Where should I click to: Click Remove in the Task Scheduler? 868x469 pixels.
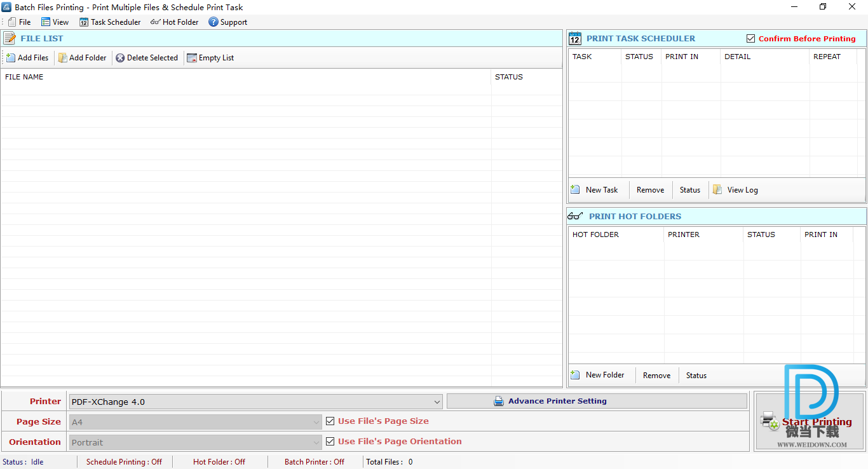pyautogui.click(x=650, y=189)
